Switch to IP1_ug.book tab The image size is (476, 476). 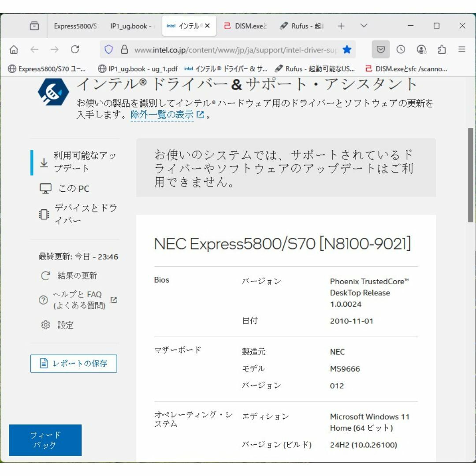click(x=132, y=26)
